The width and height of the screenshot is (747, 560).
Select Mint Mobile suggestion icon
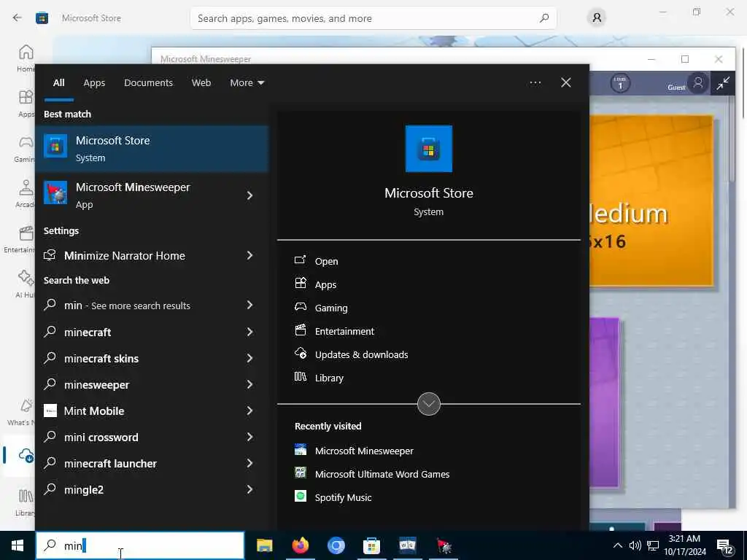pyautogui.click(x=50, y=411)
